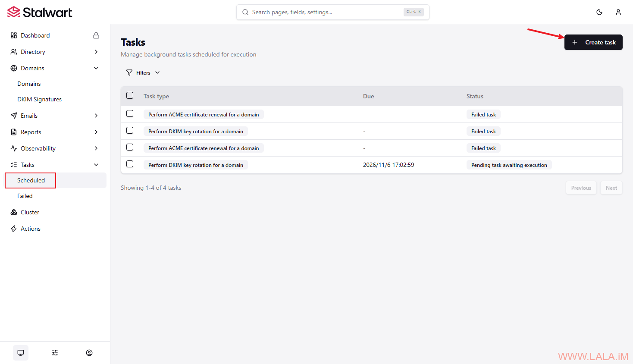633x364 pixels.
Task: Open the account circle icon at bottom
Action: 89,353
